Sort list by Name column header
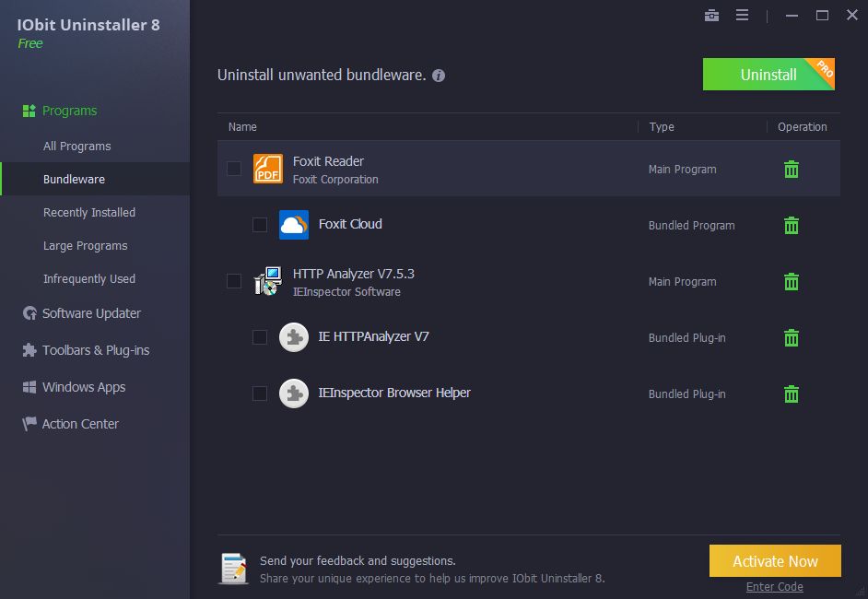This screenshot has height=599, width=868. pos(243,127)
